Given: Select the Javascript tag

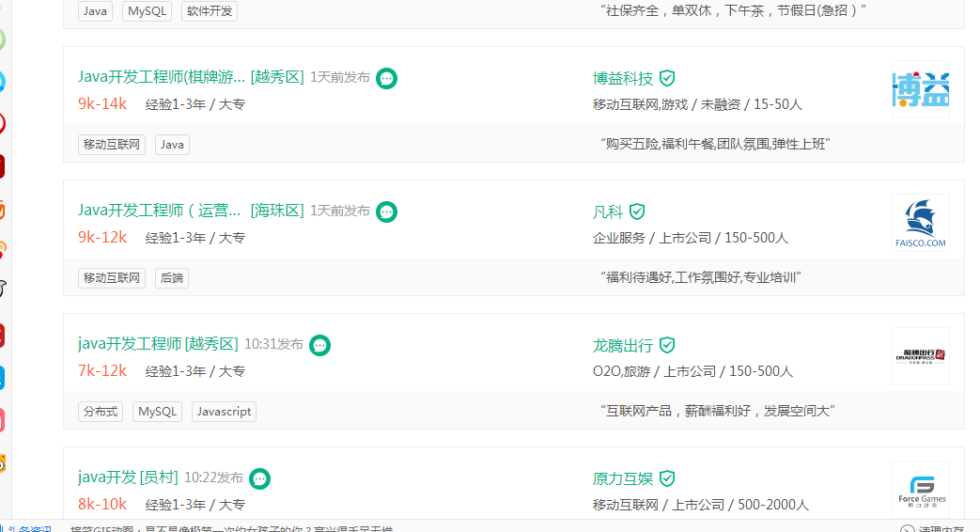Looking at the screenshot, I should [x=224, y=412].
